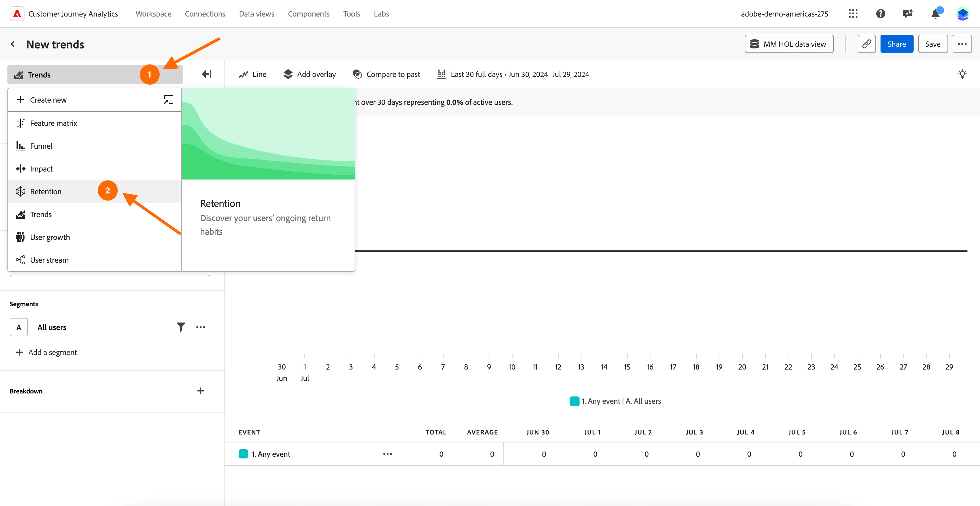Open the apps grid switcher
The width and height of the screenshot is (980, 506).
853,14
